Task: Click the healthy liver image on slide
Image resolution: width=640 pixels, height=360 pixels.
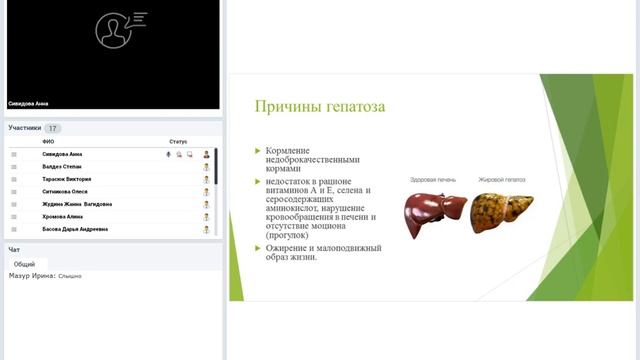Action: point(435,215)
